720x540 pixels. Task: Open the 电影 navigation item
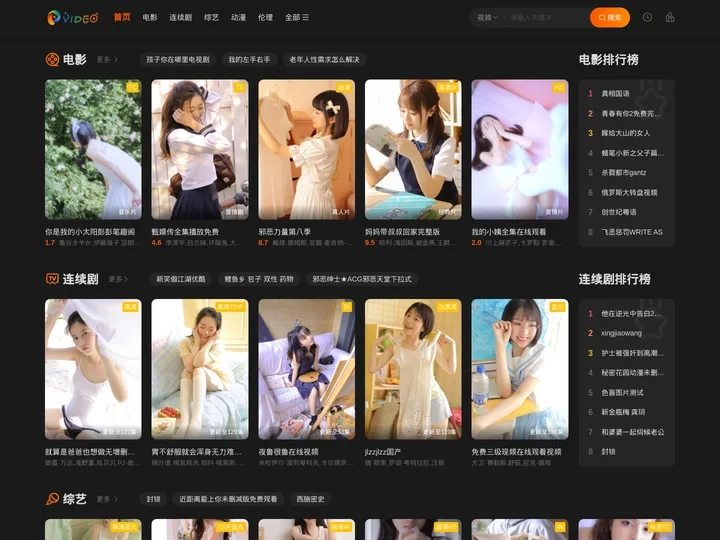(x=150, y=17)
